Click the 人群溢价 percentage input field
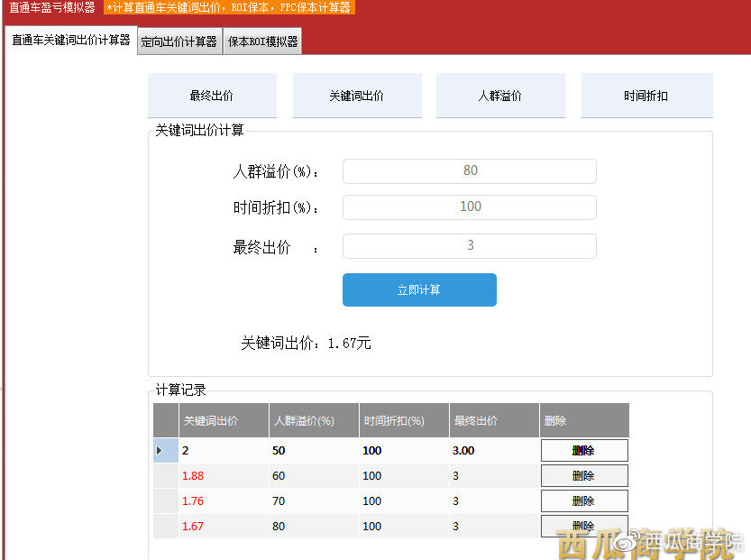Image resolution: width=751 pixels, height=560 pixels. [x=469, y=170]
